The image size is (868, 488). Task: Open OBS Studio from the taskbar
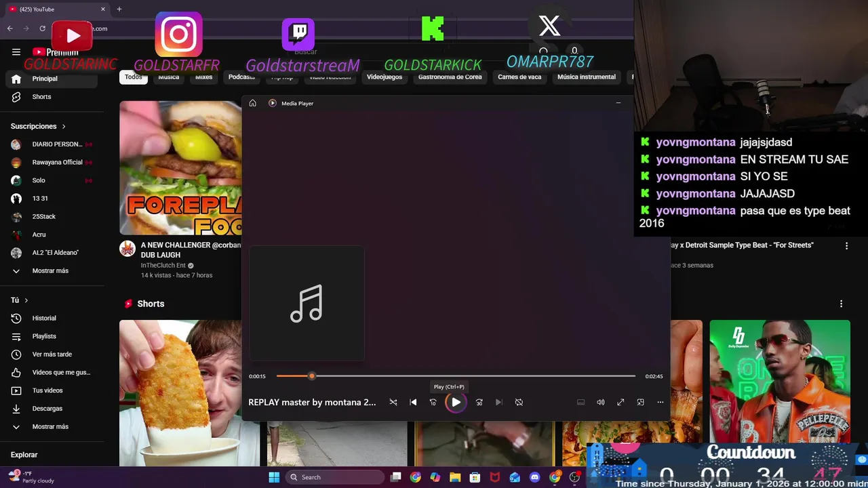click(x=575, y=477)
